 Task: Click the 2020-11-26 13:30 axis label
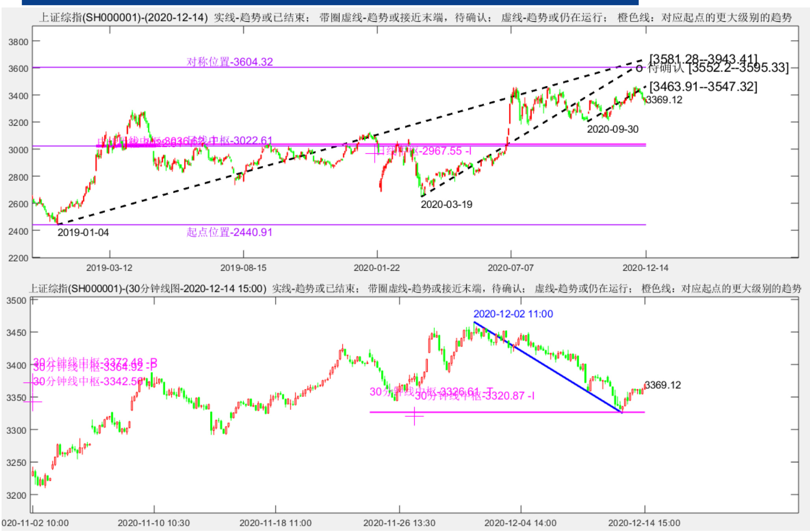click(399, 523)
